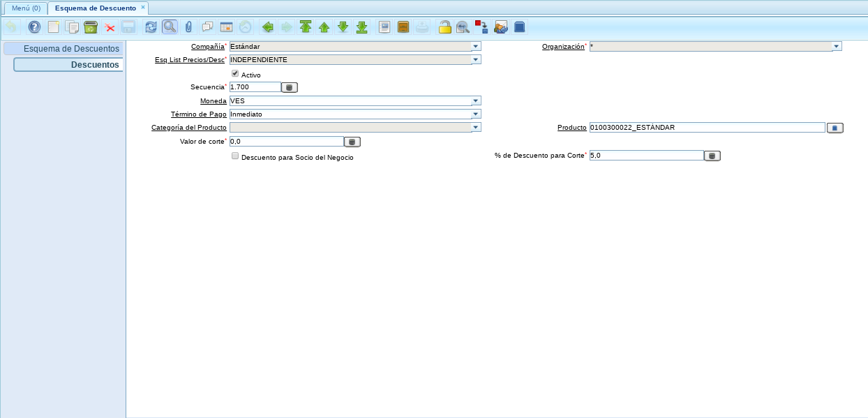
Task: Expand the Esq List Precios/Desc dropdown
Action: pyautogui.click(x=476, y=59)
